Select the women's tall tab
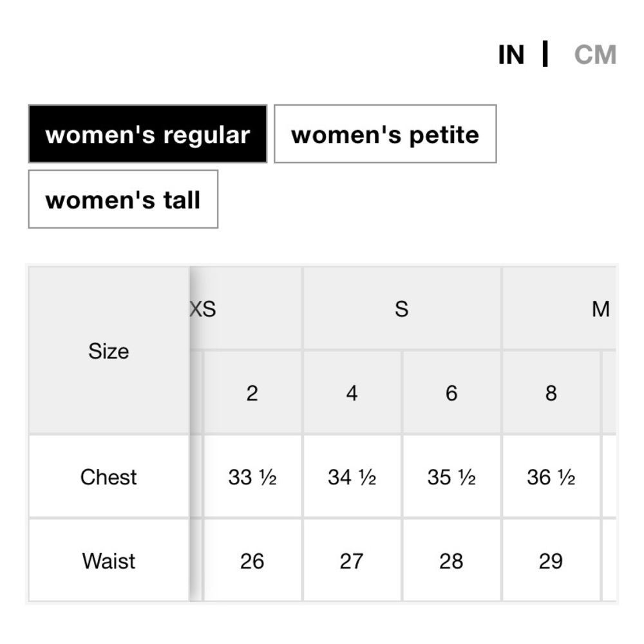 [x=123, y=199]
